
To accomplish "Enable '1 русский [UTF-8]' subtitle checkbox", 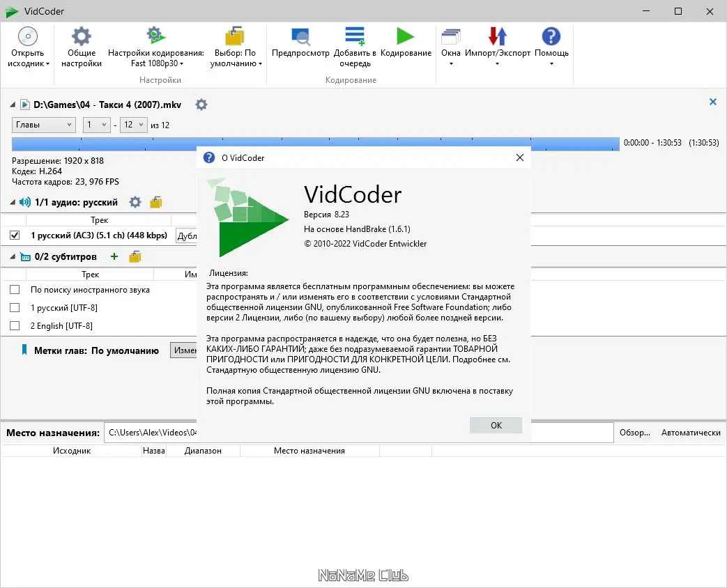I will pos(15,308).
